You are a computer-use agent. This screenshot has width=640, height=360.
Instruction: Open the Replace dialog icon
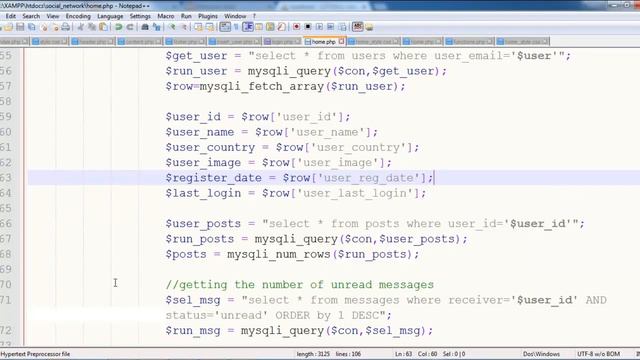157,27
